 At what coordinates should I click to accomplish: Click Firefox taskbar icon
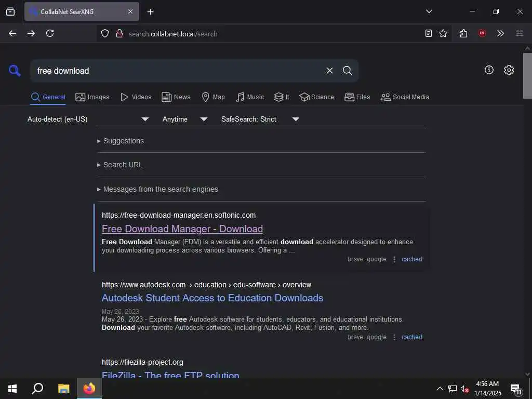[89, 389]
